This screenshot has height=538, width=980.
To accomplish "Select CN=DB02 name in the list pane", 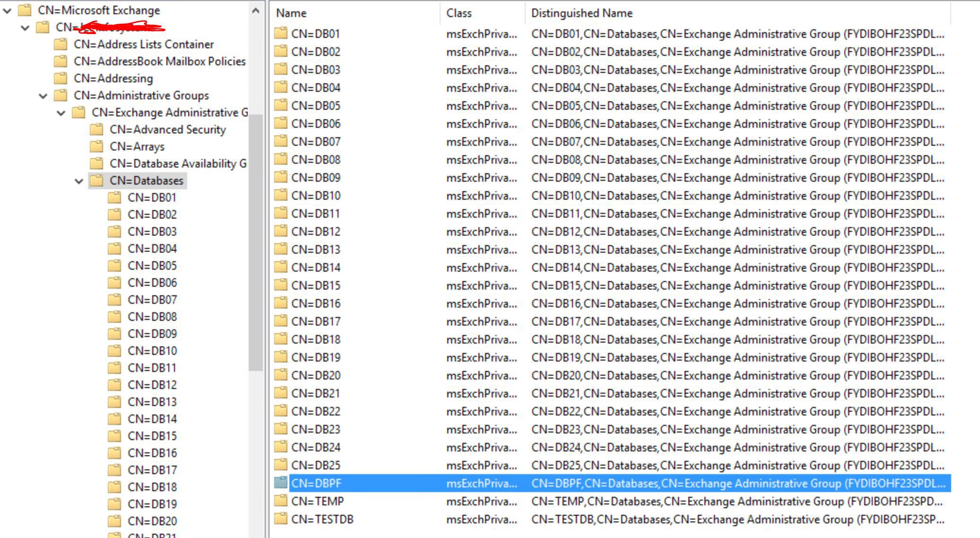I will pyautogui.click(x=316, y=52).
